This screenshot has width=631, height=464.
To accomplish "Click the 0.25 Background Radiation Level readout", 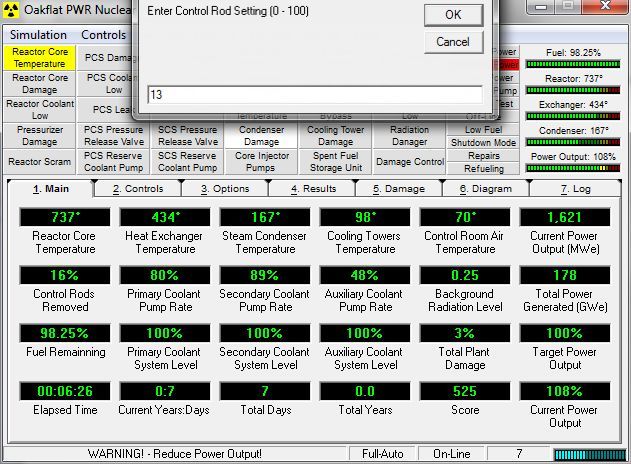I will (465, 275).
